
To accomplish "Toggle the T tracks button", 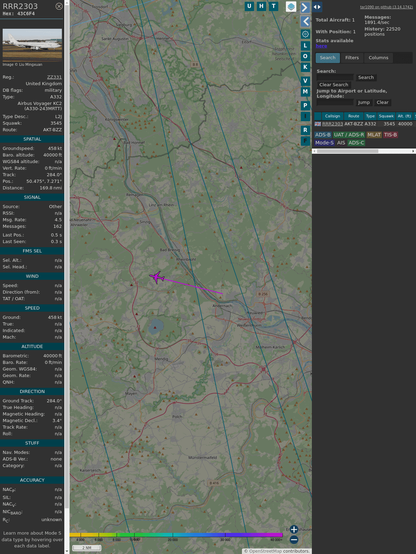I will pos(274,6).
